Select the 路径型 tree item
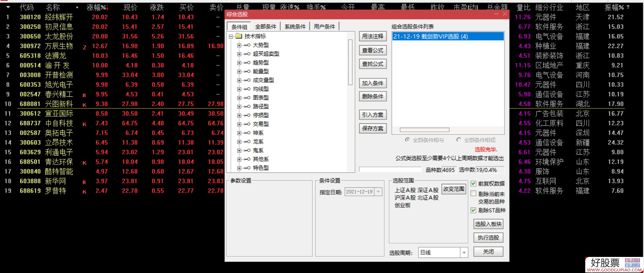 point(260,107)
